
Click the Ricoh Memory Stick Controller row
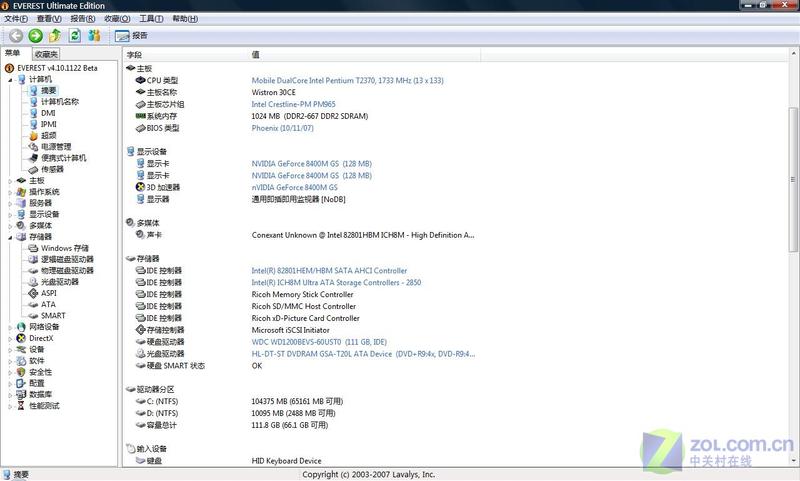coord(302,294)
